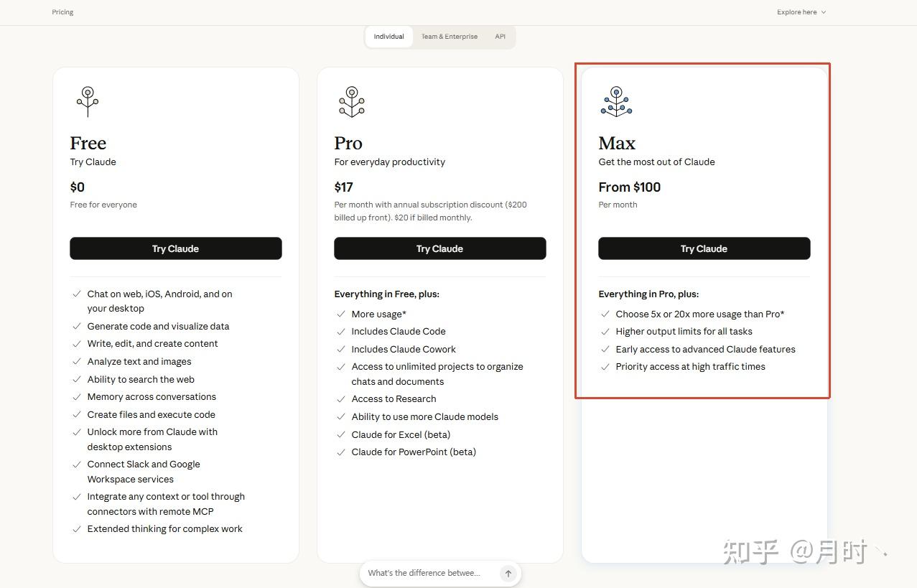This screenshot has width=917, height=588.
Task: Click the Pricing header link
Action: [62, 12]
